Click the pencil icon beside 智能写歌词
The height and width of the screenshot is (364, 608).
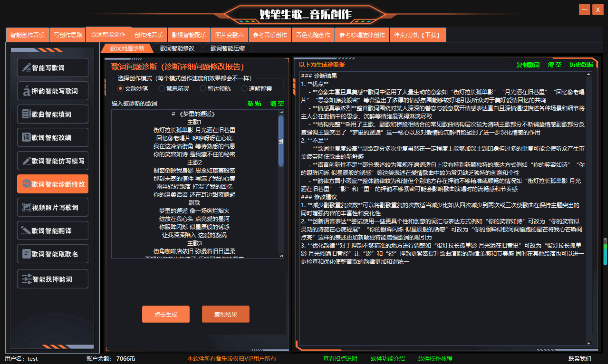pyautogui.click(x=26, y=67)
